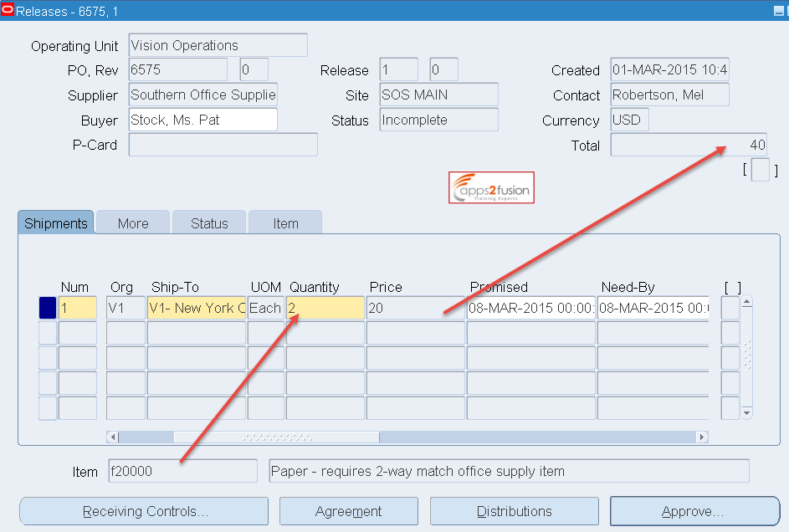789x532 pixels.
Task: Click the Site field SOS MAIN
Action: point(438,95)
